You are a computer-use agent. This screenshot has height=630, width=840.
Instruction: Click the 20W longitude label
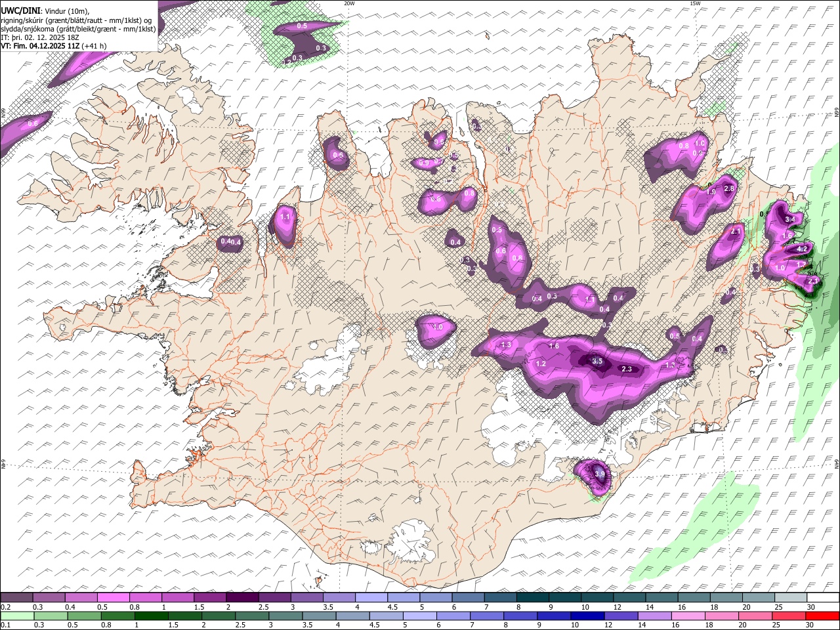pyautogui.click(x=349, y=3)
